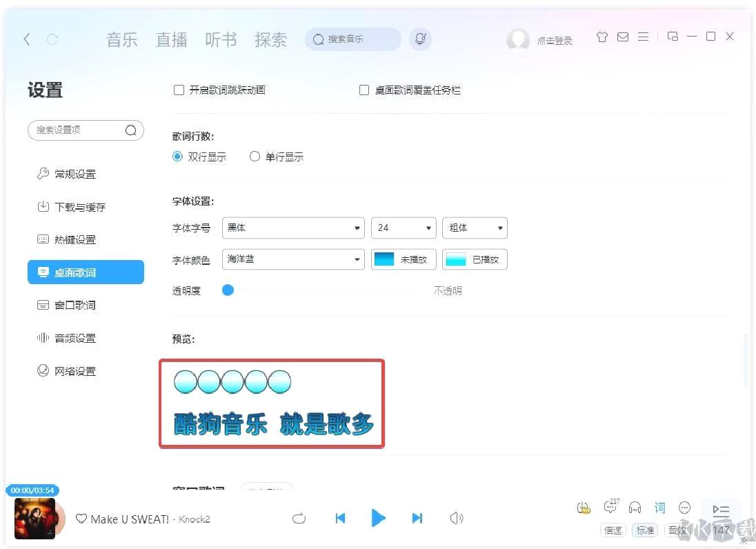
Task: Pick the 已播放 lyric color swatch
Action: 475,259
